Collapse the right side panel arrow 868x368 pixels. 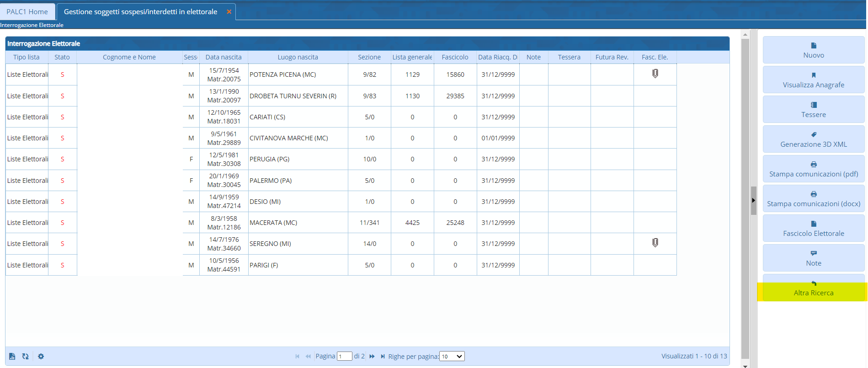pos(753,200)
